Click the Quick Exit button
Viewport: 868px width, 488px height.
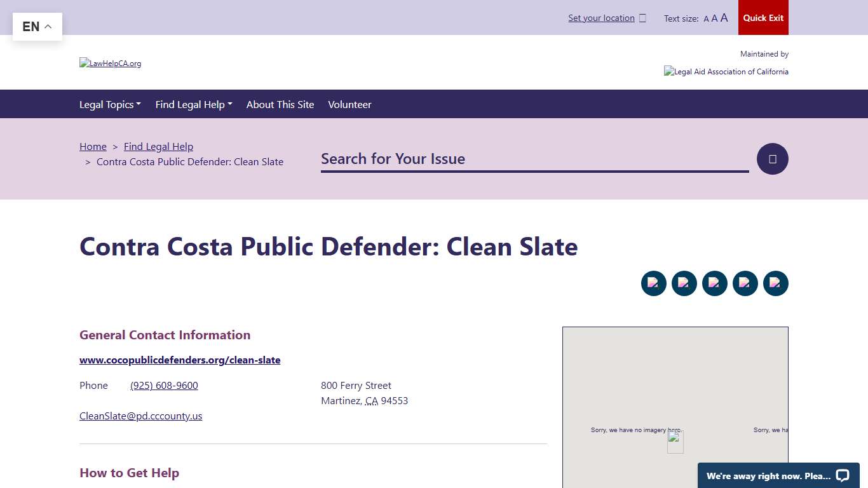pos(763,18)
